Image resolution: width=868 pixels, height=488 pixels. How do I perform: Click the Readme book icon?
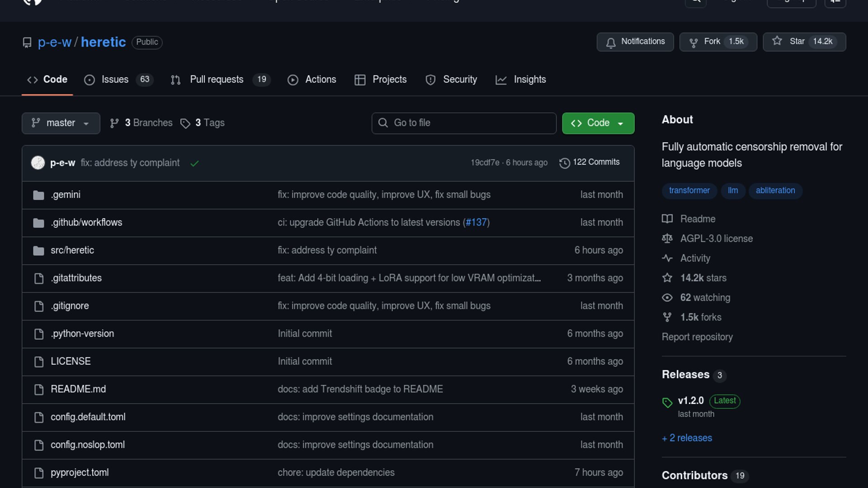[x=667, y=219]
